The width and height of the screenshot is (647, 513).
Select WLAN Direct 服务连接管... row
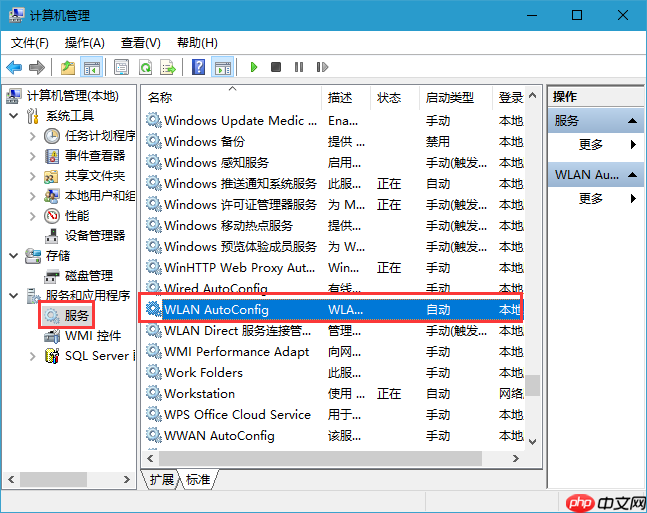click(334, 331)
